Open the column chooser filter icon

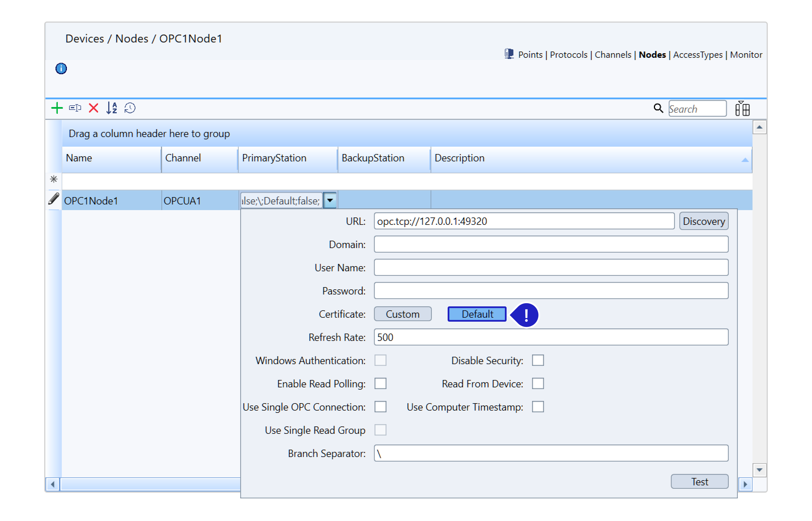[742, 109]
